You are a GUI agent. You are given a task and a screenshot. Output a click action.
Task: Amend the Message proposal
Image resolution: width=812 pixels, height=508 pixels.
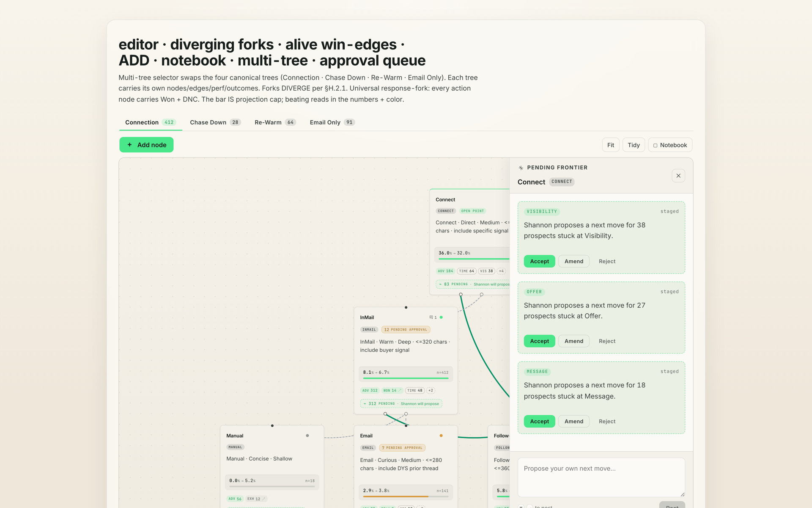tap(574, 421)
